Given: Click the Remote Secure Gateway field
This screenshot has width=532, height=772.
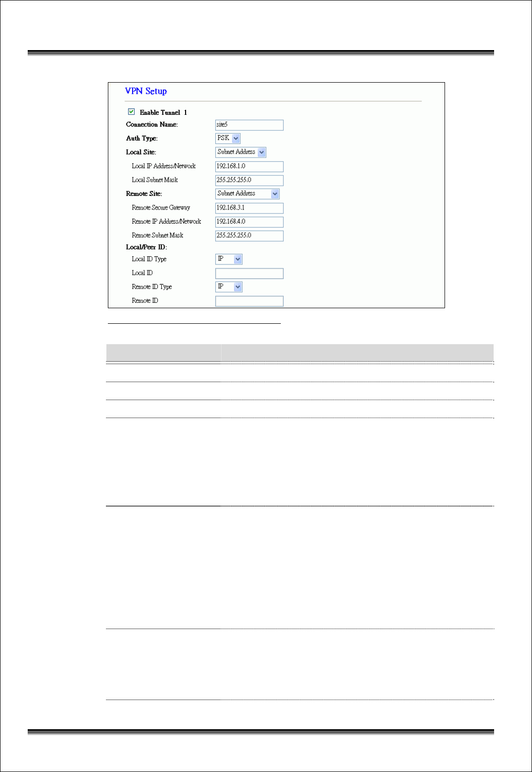Looking at the screenshot, I should 249,208.
